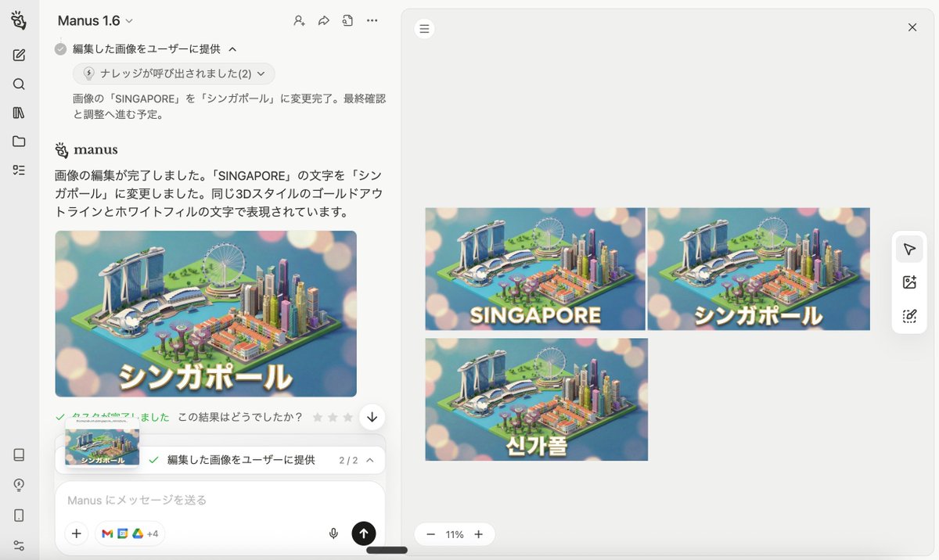Open the Manus 1.6 model dropdown
This screenshot has width=939, height=560.
click(x=95, y=21)
